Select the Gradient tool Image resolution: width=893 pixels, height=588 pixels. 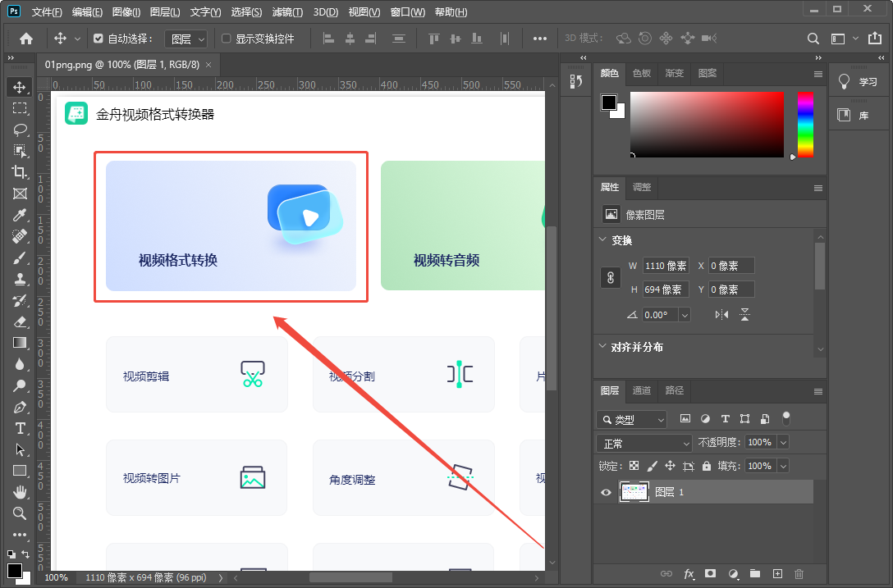click(x=20, y=343)
